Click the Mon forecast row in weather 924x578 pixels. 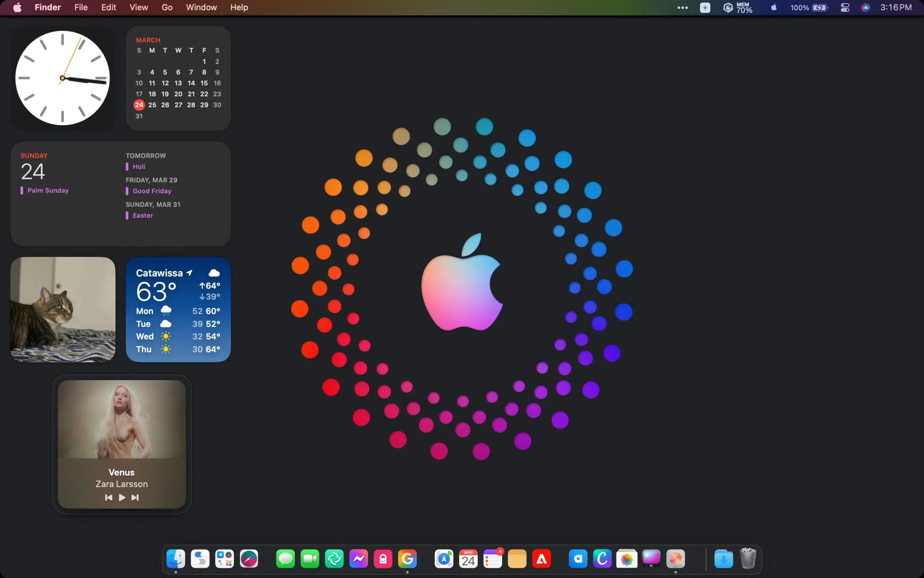pyautogui.click(x=178, y=311)
